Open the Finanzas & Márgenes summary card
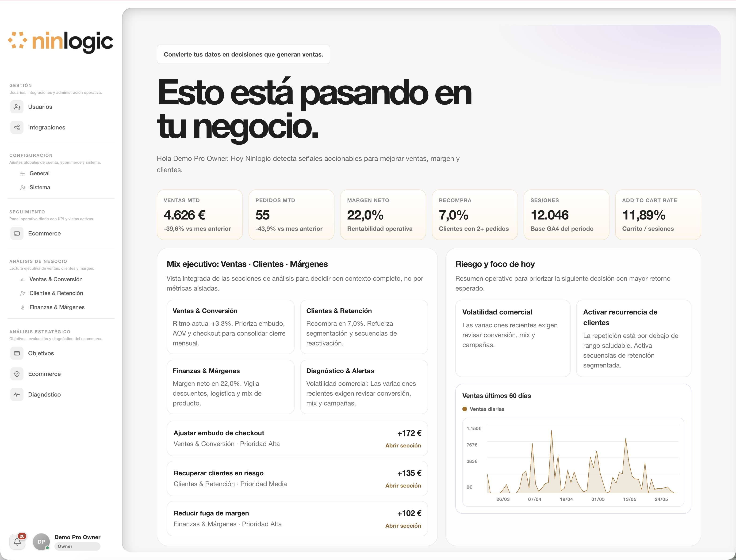 [230, 387]
